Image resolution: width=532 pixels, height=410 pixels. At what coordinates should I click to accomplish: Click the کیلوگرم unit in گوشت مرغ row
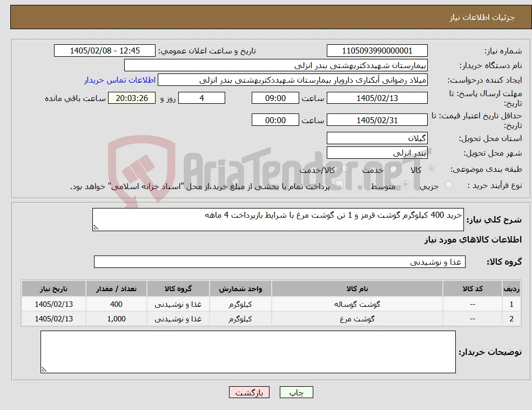(x=240, y=319)
